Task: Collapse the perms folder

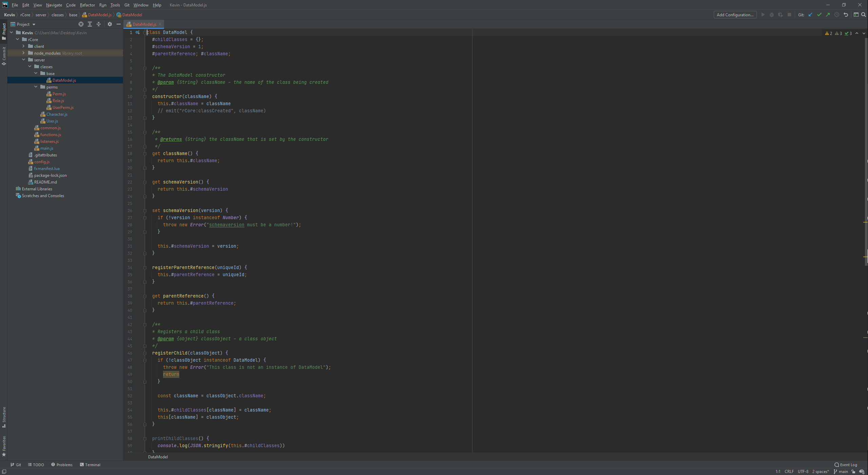Action: [36, 87]
